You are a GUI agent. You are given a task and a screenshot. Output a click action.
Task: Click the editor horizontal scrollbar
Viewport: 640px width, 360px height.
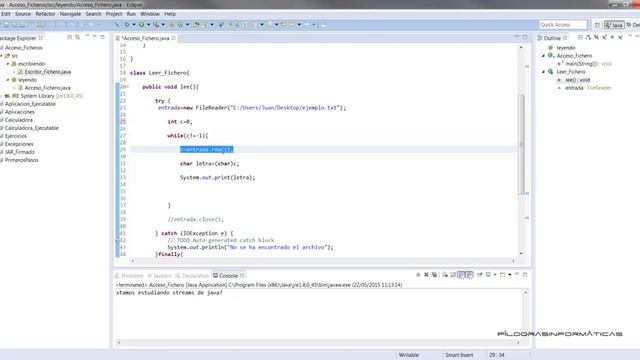pyautogui.click(x=323, y=261)
